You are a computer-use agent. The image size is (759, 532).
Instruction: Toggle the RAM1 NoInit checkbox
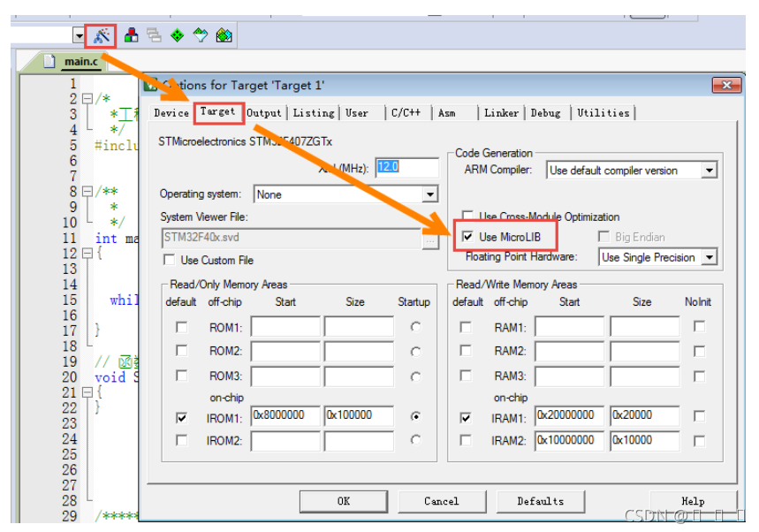[x=699, y=326]
